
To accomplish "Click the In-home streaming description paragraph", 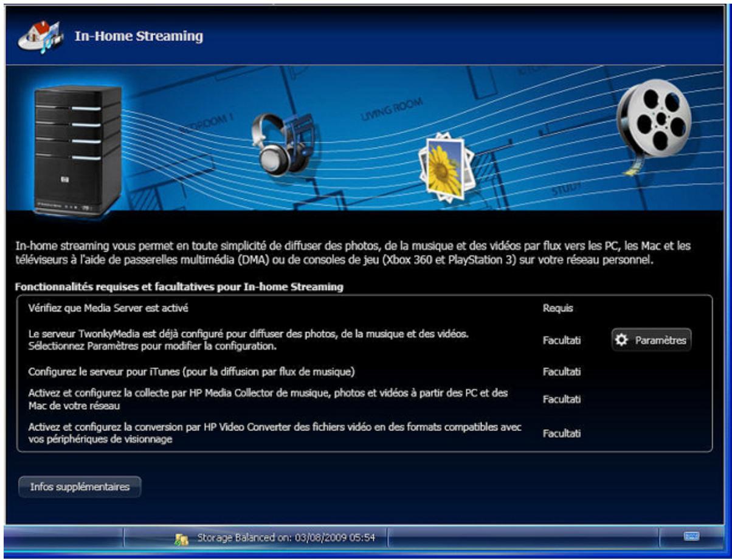I will (354, 254).
